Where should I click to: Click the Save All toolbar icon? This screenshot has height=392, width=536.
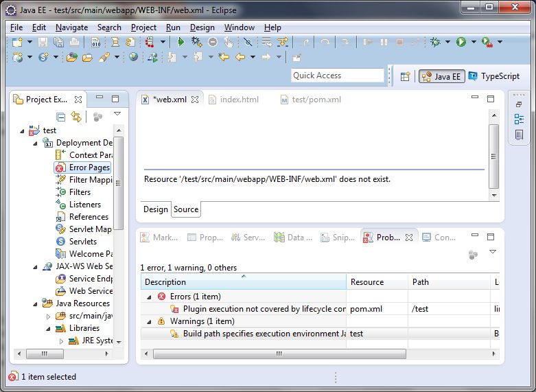point(58,42)
